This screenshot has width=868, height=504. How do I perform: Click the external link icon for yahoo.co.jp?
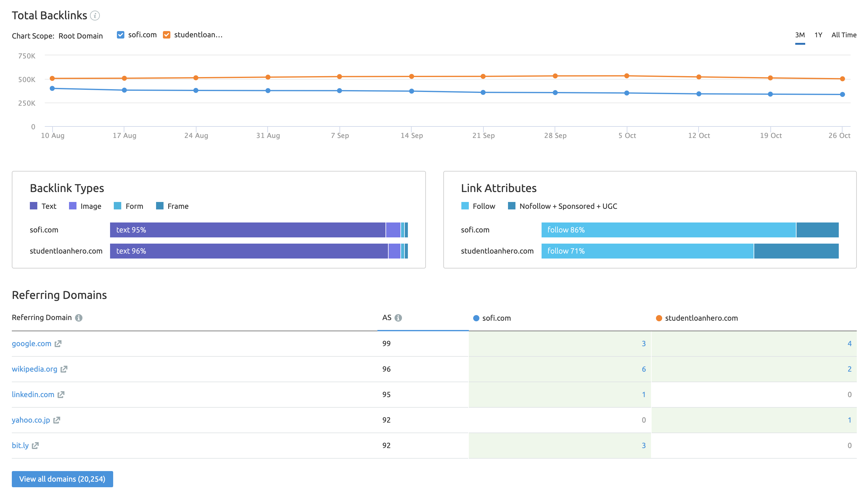[x=57, y=419]
